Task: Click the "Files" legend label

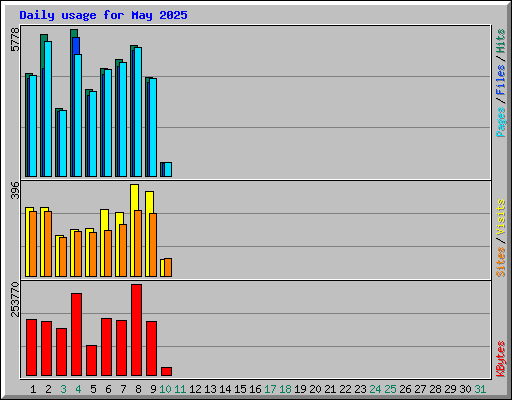Action: coord(501,80)
